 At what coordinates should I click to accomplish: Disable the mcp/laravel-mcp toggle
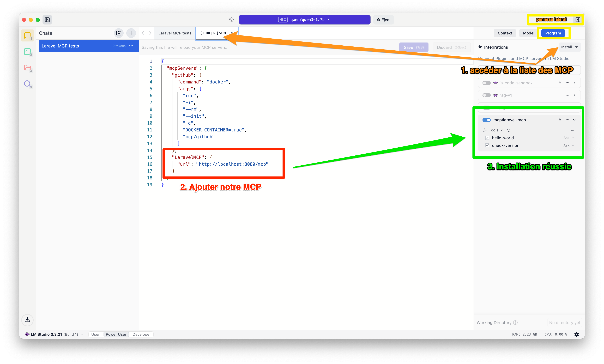486,120
